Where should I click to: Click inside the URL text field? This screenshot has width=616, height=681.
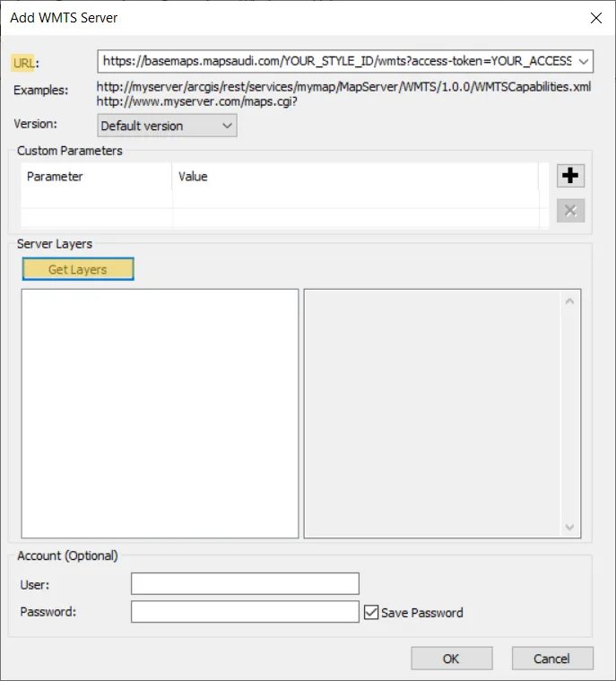pyautogui.click(x=336, y=61)
